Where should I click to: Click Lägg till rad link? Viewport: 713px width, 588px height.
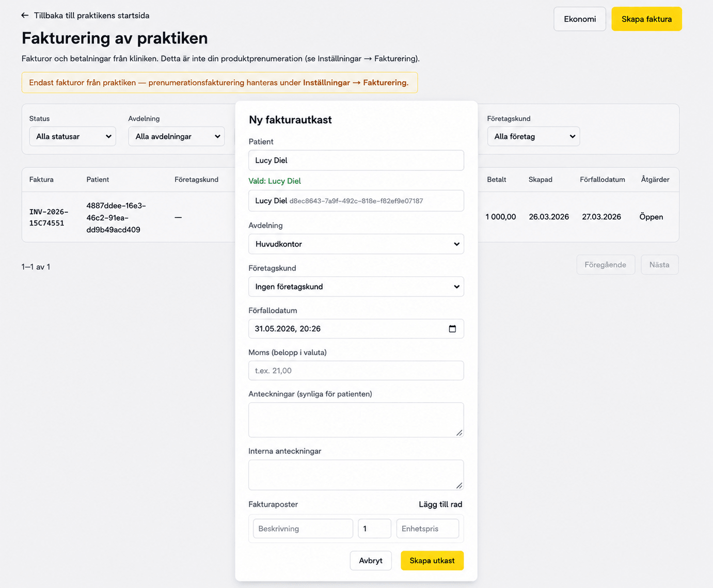click(440, 504)
